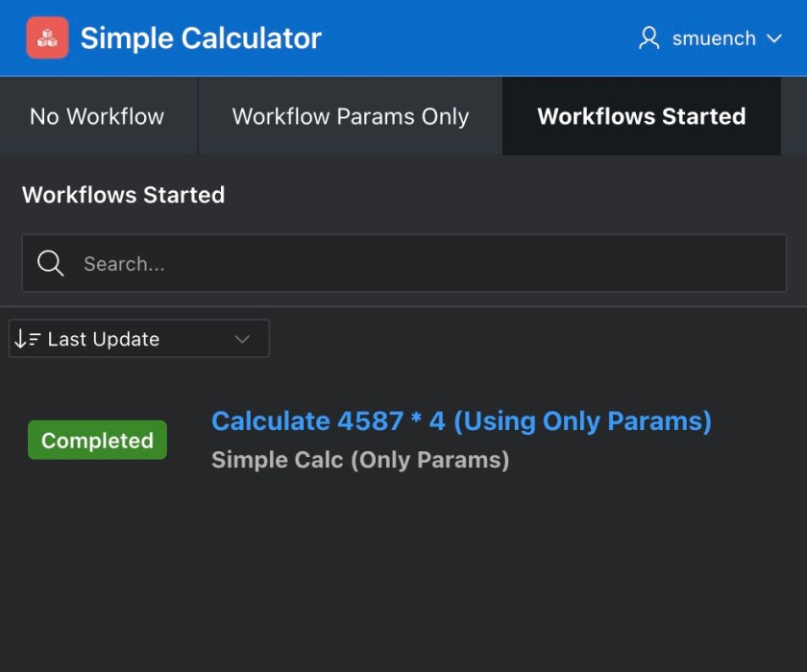
Task: Click the green Completed status badge
Action: pos(97,440)
